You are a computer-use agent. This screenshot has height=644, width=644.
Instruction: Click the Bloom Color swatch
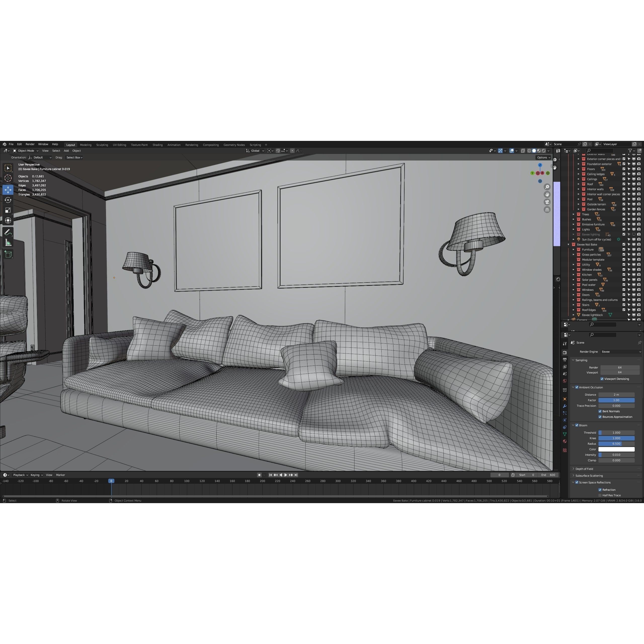(617, 449)
